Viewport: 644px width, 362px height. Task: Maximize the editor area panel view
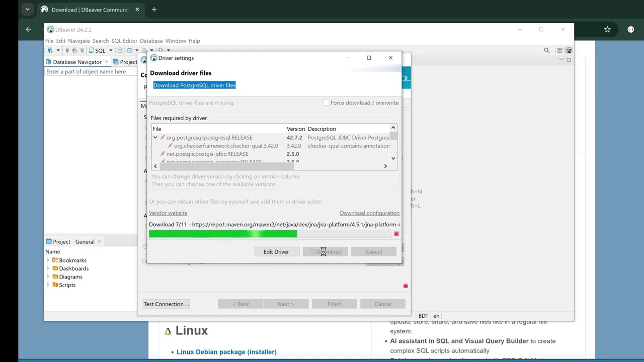(569, 59)
